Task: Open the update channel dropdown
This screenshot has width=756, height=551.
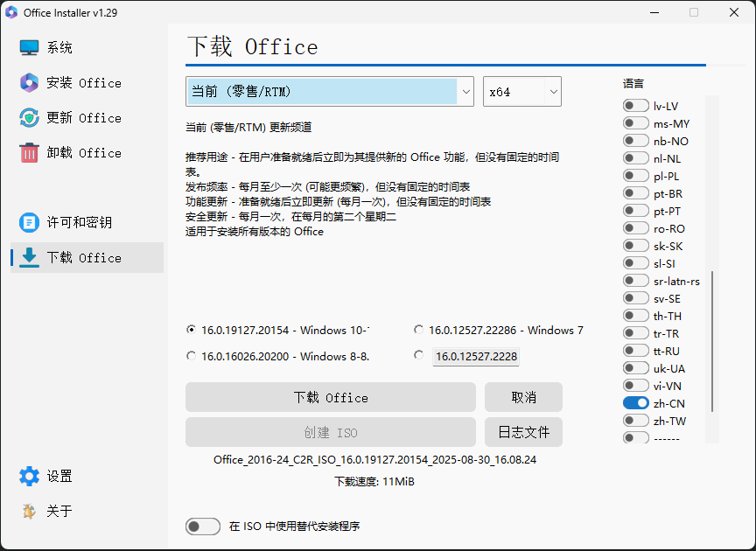Action: 329,91
